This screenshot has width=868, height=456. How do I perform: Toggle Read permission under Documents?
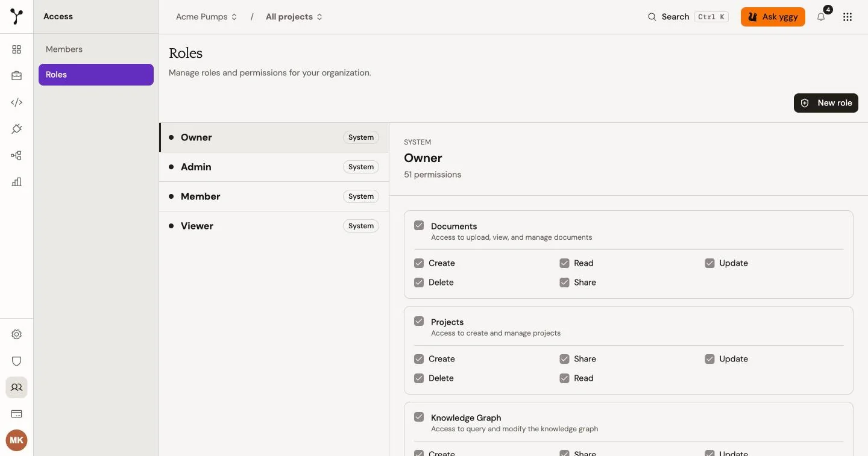coord(564,263)
